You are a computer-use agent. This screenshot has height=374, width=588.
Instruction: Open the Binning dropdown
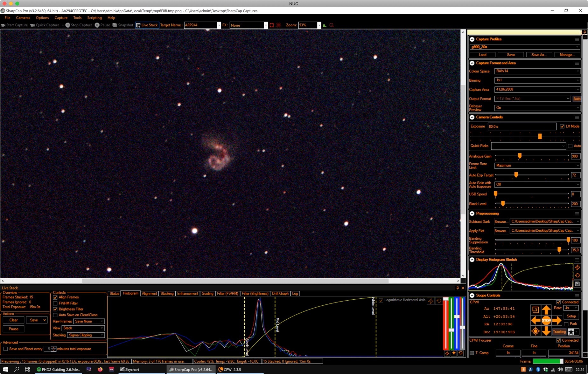[x=537, y=80]
